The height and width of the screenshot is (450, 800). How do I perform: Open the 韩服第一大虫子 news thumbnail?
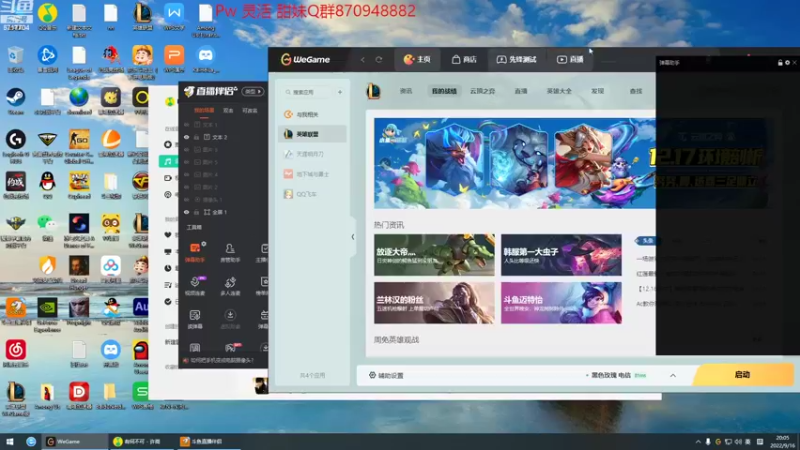(561, 255)
